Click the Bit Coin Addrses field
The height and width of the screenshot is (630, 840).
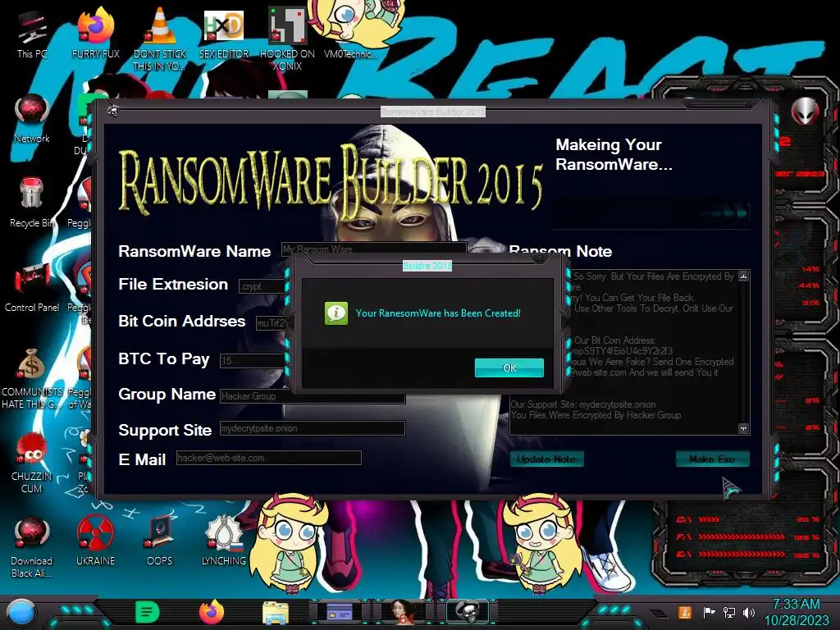click(272, 323)
